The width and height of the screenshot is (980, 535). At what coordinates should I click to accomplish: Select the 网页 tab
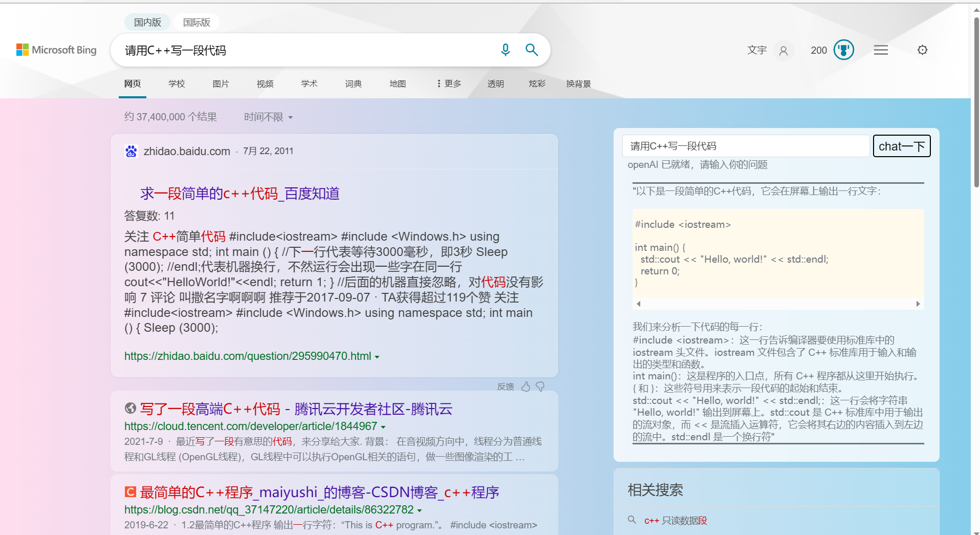[133, 83]
